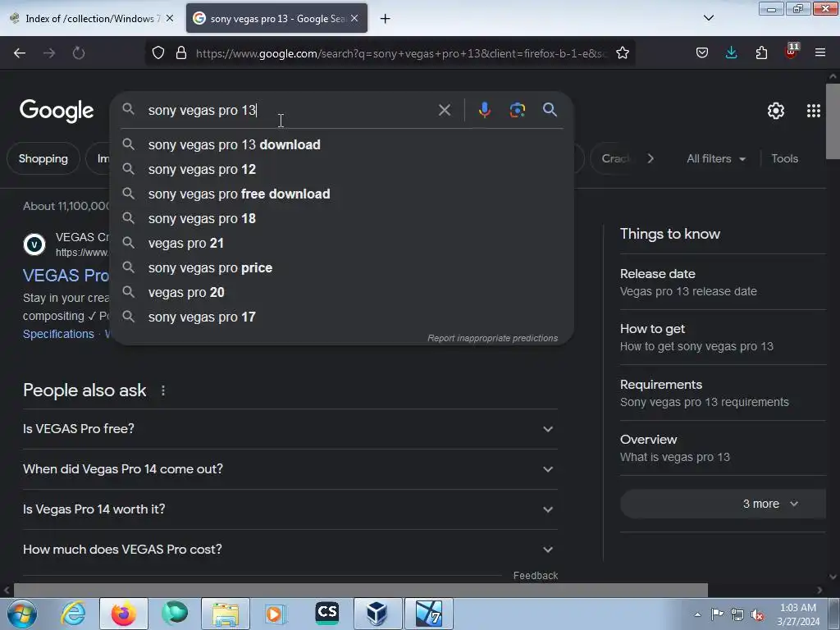Click the Feedback link

[535, 576]
